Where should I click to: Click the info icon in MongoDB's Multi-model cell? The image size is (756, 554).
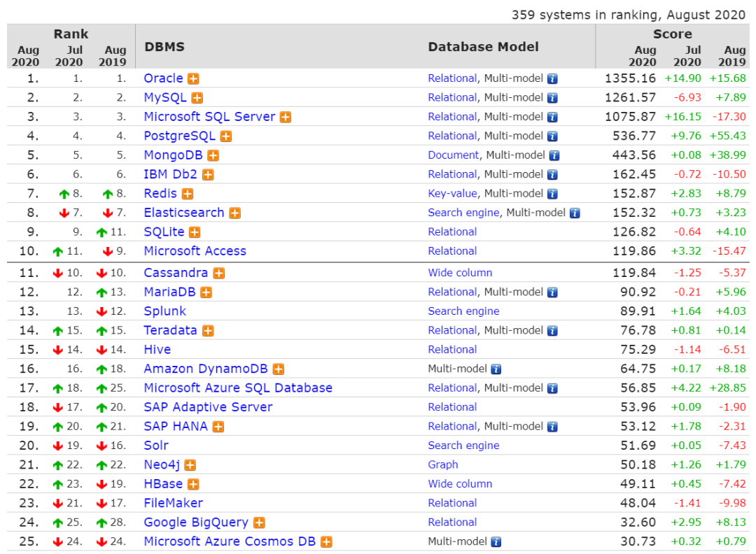click(x=554, y=155)
